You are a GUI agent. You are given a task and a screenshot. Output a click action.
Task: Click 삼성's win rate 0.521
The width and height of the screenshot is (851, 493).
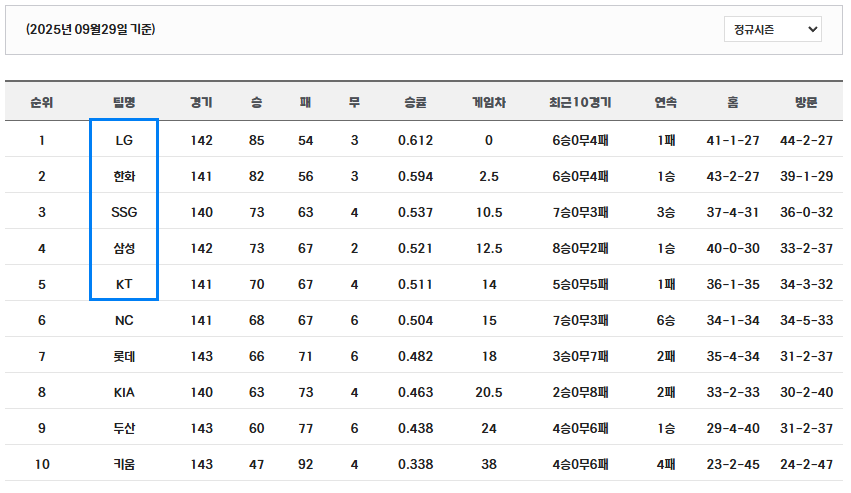pos(415,249)
